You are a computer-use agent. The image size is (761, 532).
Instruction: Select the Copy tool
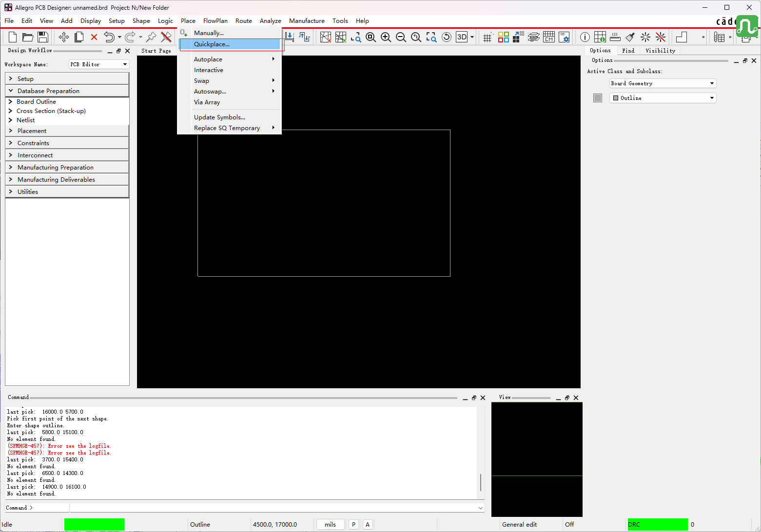[x=79, y=37]
